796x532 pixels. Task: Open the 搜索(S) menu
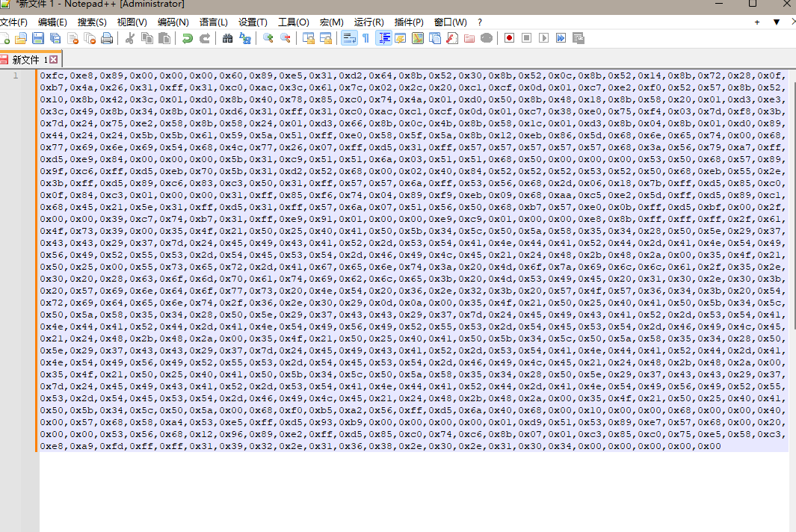pyautogui.click(x=92, y=22)
